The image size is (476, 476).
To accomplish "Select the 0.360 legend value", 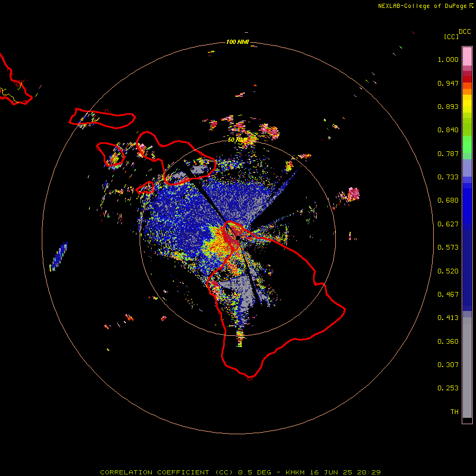I will pyautogui.click(x=448, y=342).
